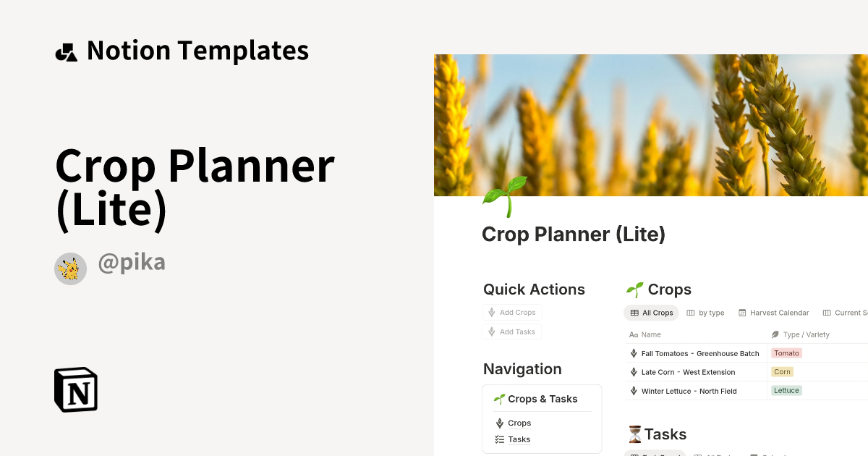Viewport: 868px width, 456px height.
Task: Click the Add Crops quick action
Action: 512,312
